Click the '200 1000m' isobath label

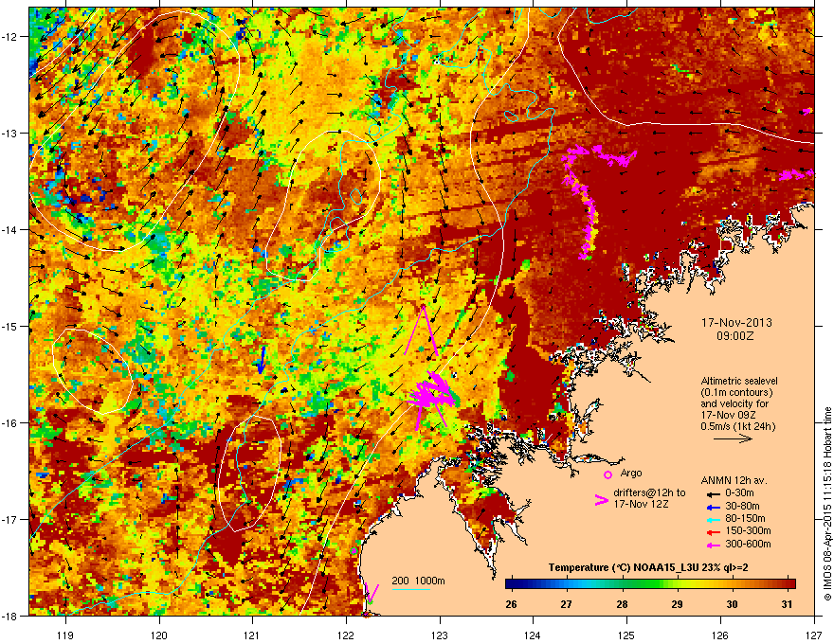418,581
